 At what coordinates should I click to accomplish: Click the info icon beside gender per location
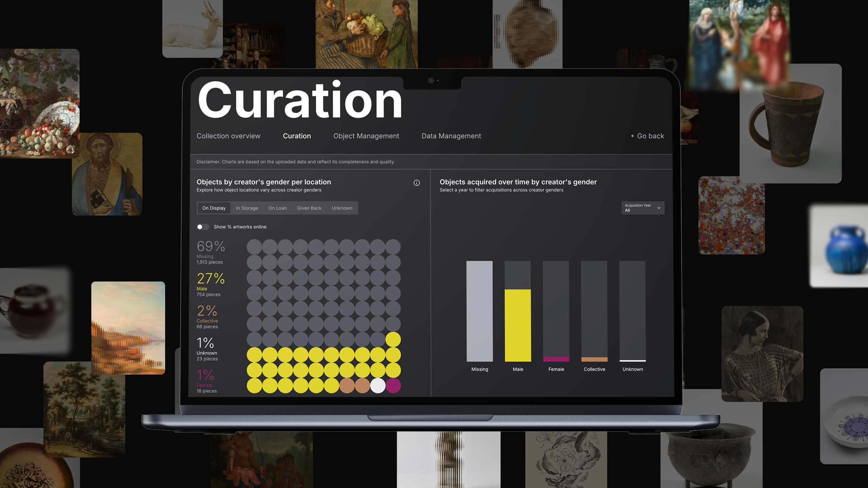coord(417,183)
